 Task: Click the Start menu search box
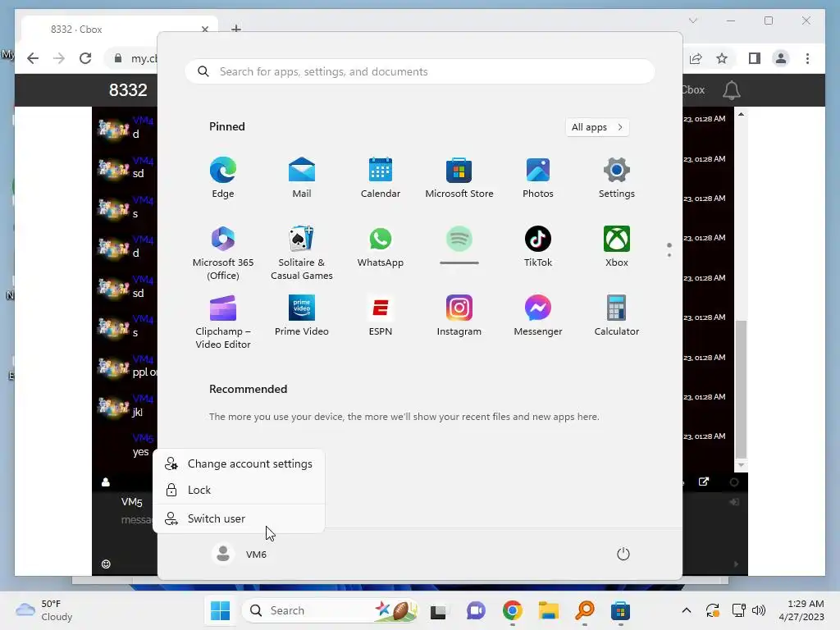tap(420, 72)
